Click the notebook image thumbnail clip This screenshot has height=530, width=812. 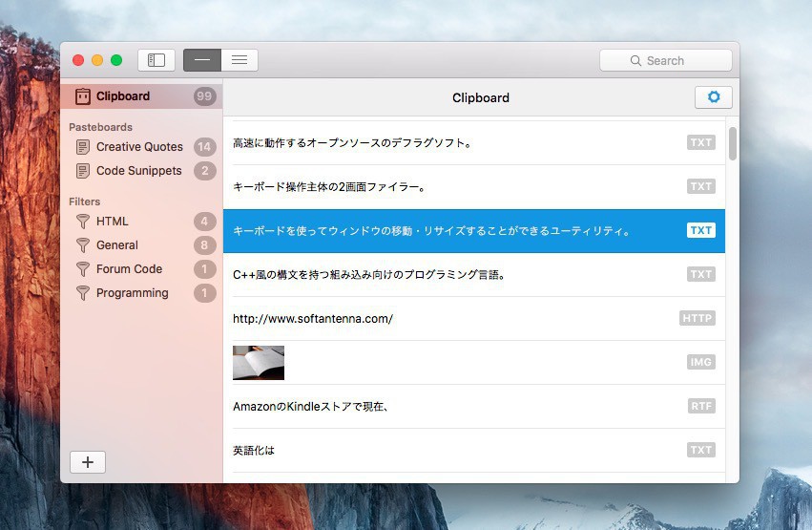(259, 363)
